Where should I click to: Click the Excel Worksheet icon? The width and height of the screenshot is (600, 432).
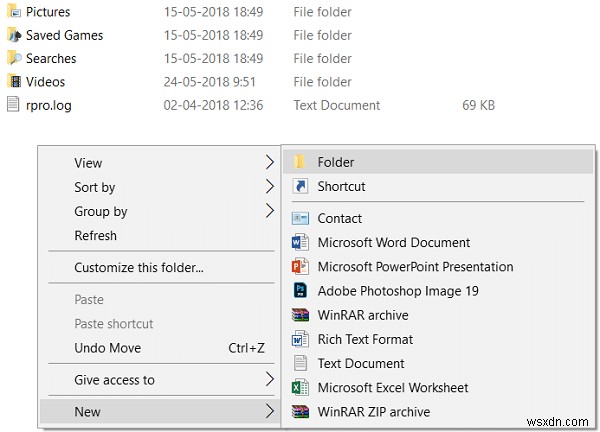[x=300, y=387]
